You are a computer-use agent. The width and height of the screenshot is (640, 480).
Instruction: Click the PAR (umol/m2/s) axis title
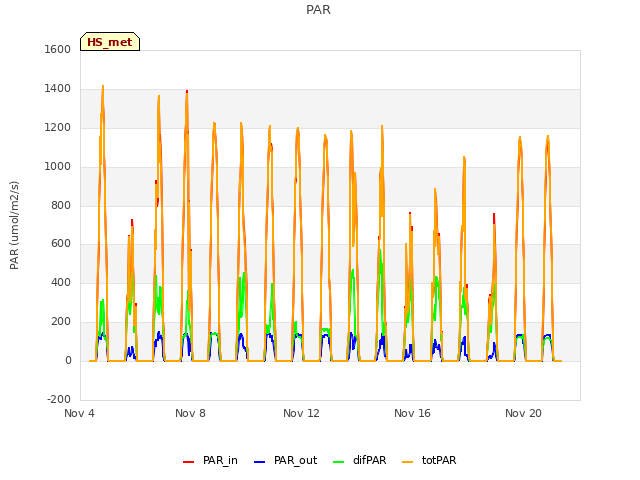pos(14,225)
